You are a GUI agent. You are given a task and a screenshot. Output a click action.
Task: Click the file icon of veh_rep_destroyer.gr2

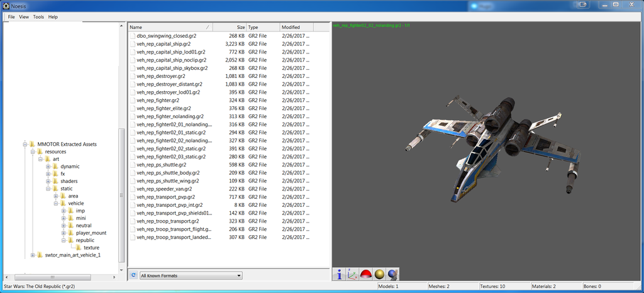click(132, 76)
